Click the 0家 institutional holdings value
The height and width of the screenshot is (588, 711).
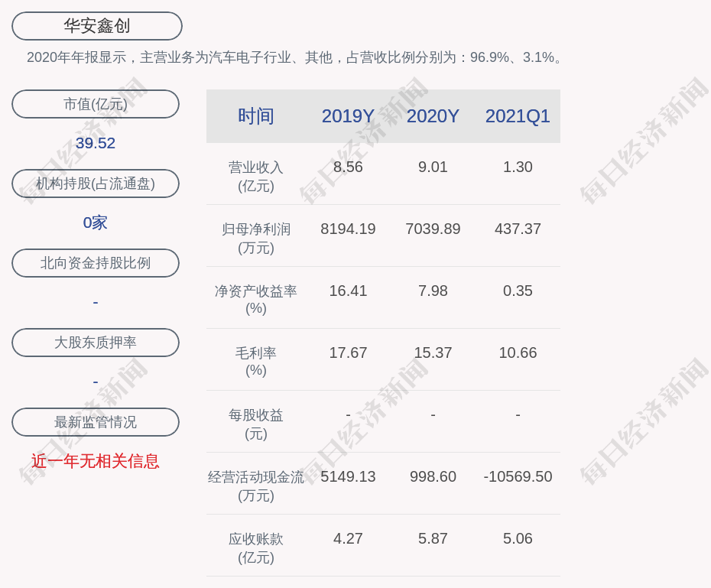(96, 223)
